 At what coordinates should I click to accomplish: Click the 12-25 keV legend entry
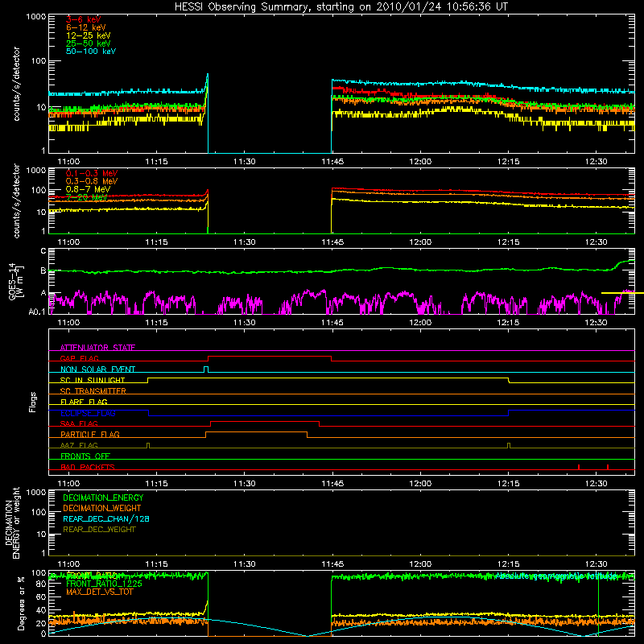pyautogui.click(x=89, y=35)
